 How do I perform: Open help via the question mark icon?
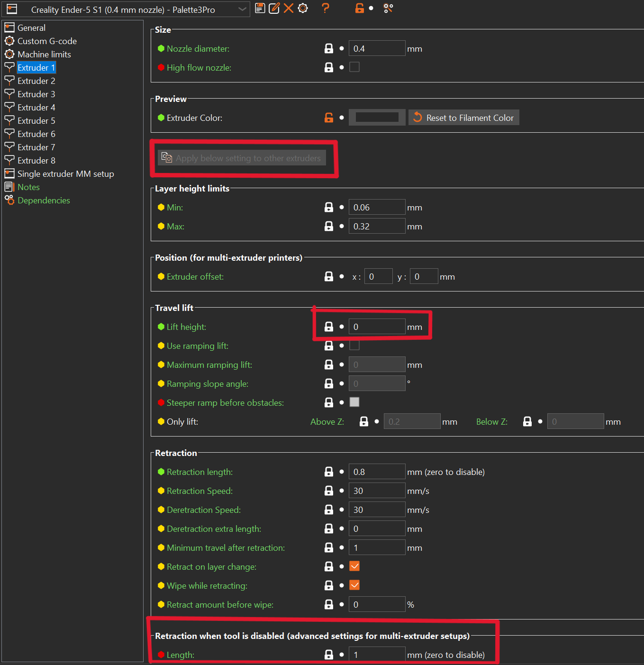(x=325, y=8)
